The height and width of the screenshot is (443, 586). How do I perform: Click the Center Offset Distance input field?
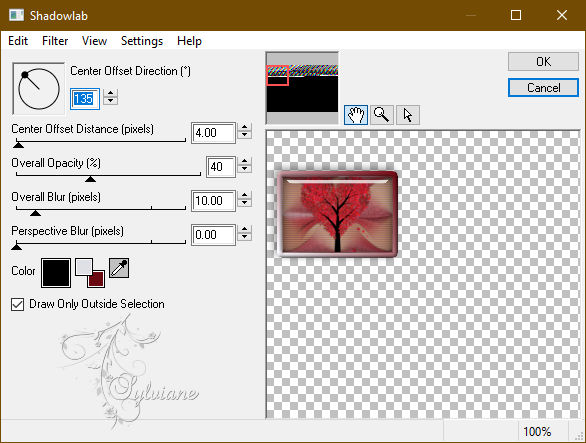213,133
